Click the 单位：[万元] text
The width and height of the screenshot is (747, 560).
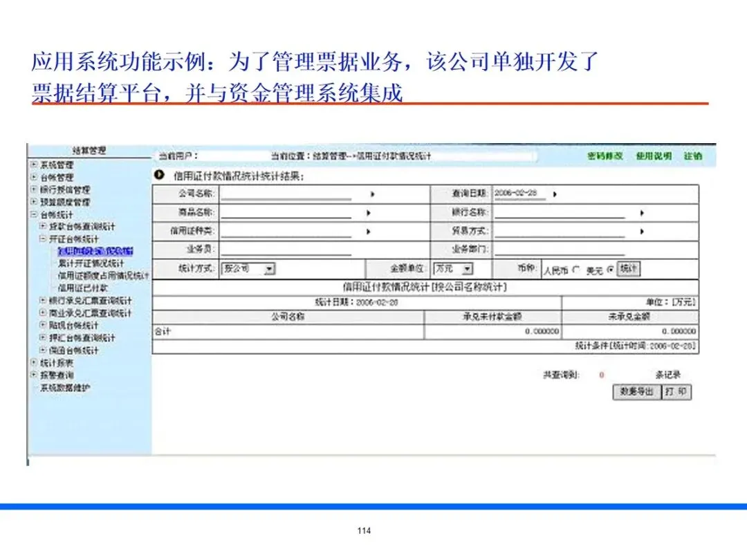(x=671, y=302)
